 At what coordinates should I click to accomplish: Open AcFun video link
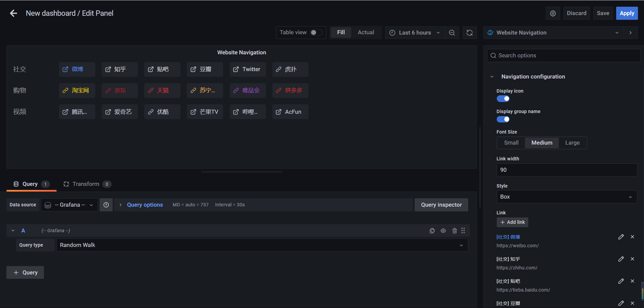pyautogui.click(x=290, y=112)
